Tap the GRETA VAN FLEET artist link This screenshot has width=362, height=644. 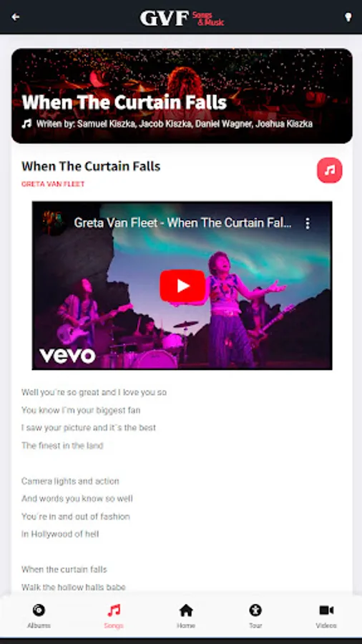[53, 184]
